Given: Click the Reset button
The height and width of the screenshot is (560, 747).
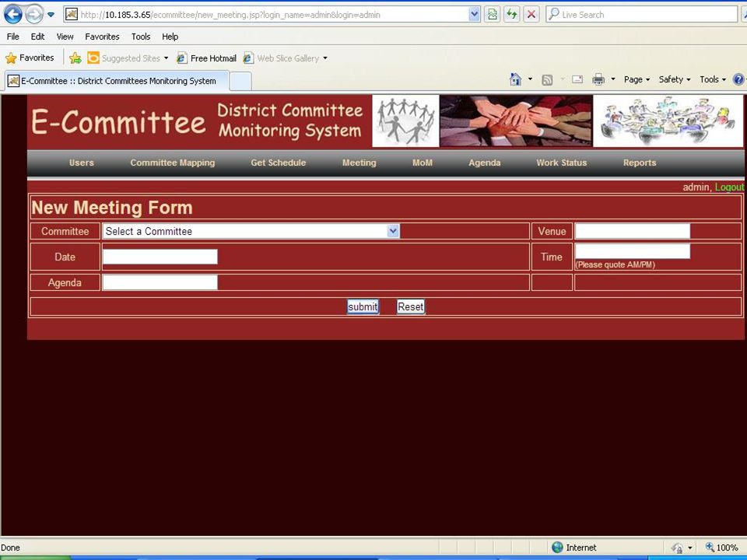Looking at the screenshot, I should (x=411, y=307).
